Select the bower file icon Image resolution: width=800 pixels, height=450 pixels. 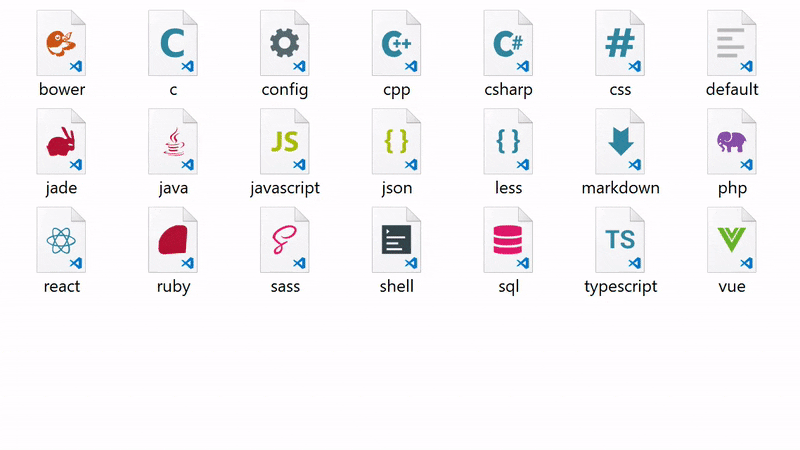pos(61,44)
